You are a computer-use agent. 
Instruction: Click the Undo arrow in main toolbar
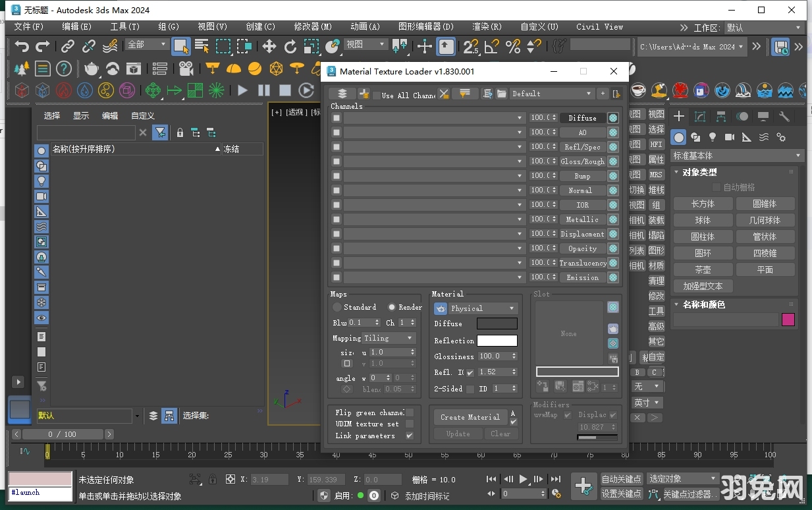coord(22,46)
